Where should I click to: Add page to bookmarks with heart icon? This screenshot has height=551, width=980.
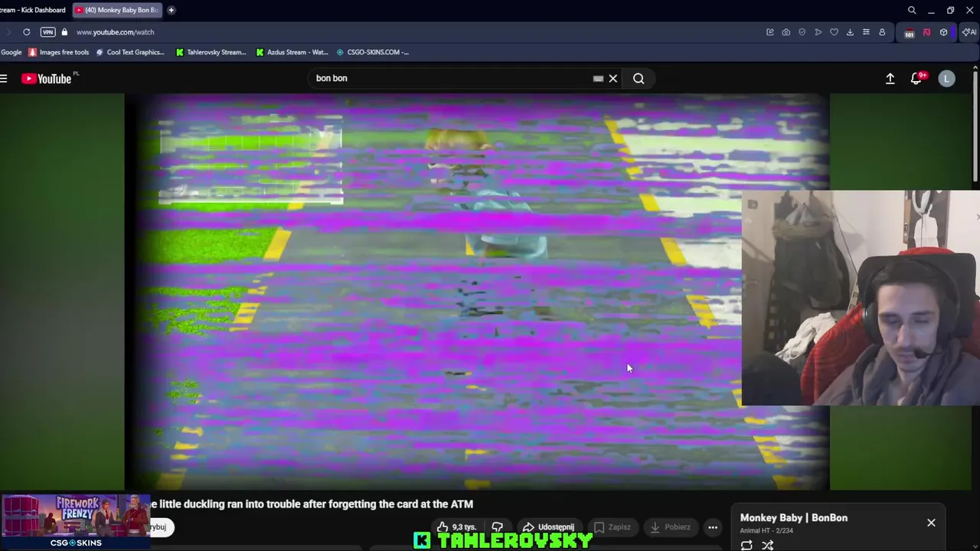(x=834, y=32)
